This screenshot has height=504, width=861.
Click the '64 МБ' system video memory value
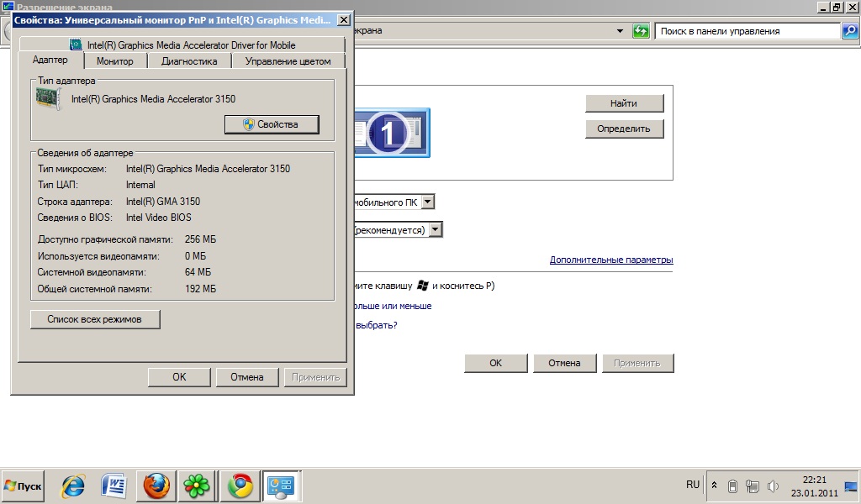[x=198, y=272]
